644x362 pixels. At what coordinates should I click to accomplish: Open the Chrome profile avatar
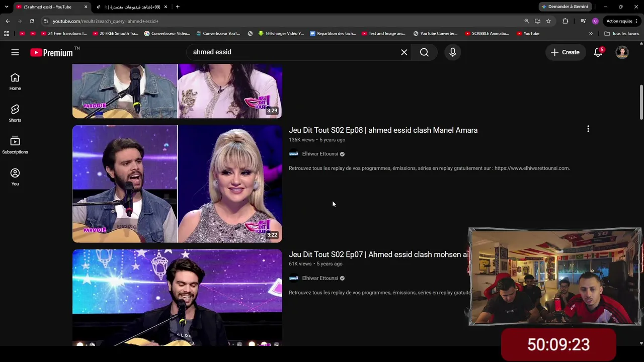pos(595,21)
